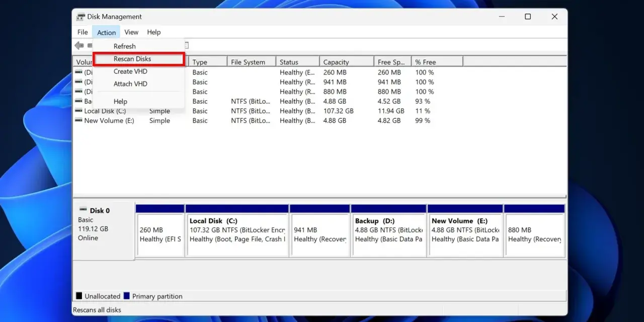Sort by the File System column header

[252, 62]
